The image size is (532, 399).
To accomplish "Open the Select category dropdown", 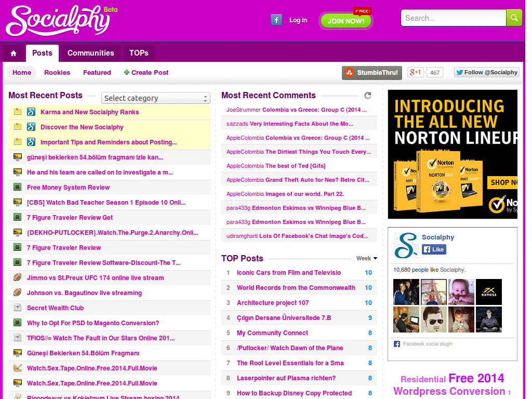I will point(156,98).
